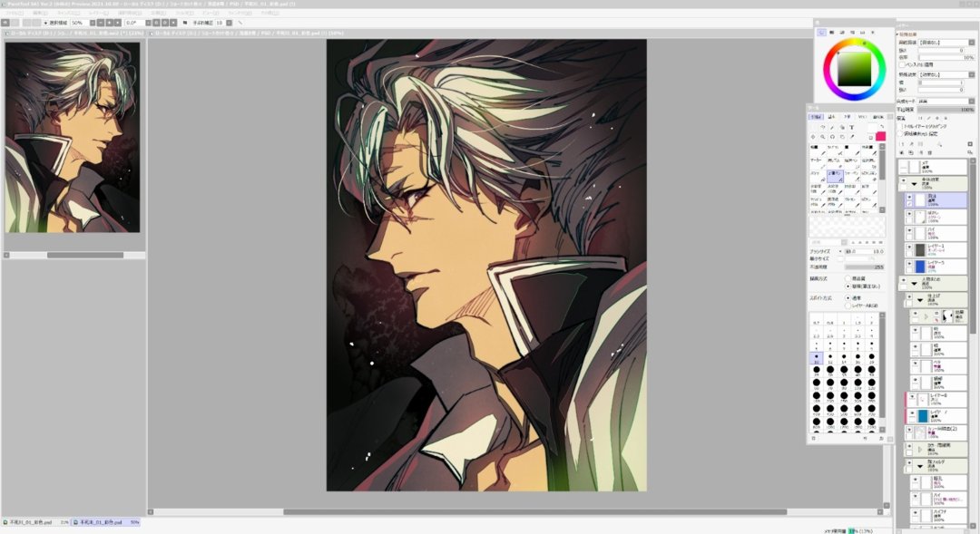Viewport: 980px width, 534px height.
Task: Open the キャンバス menu
Action: tap(69, 13)
